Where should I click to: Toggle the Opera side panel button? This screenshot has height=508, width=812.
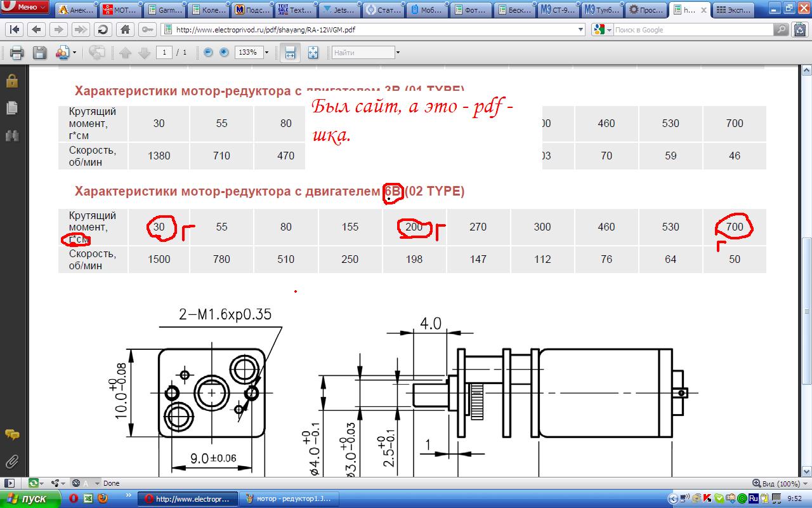(x=10, y=483)
